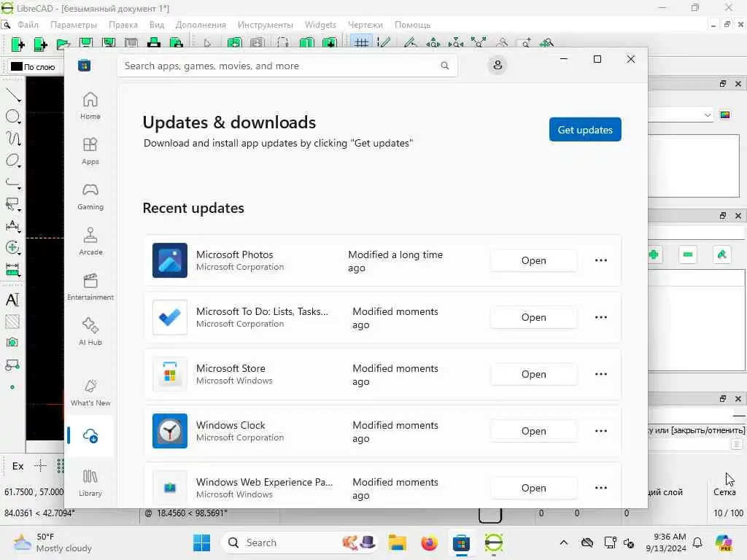Select the Hatch tool in LibreCAD sidebar
747x560 pixels.
[12, 322]
